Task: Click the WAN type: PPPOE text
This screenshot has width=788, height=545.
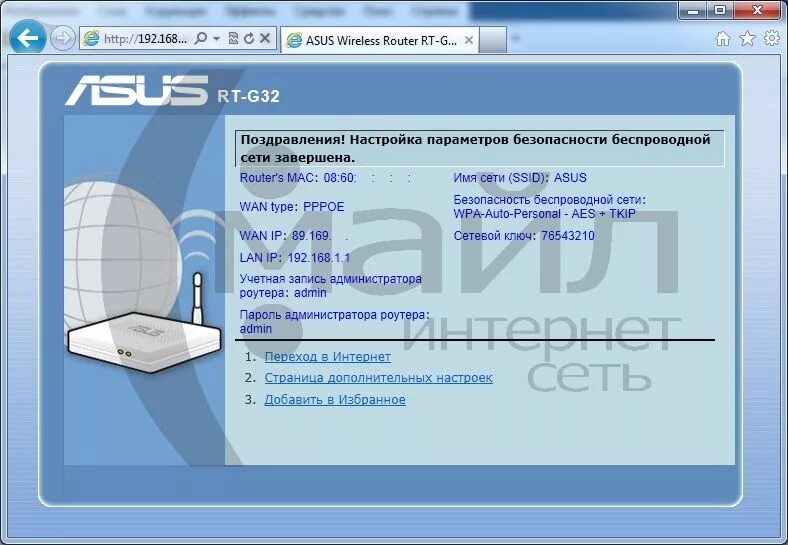Action: tap(292, 207)
